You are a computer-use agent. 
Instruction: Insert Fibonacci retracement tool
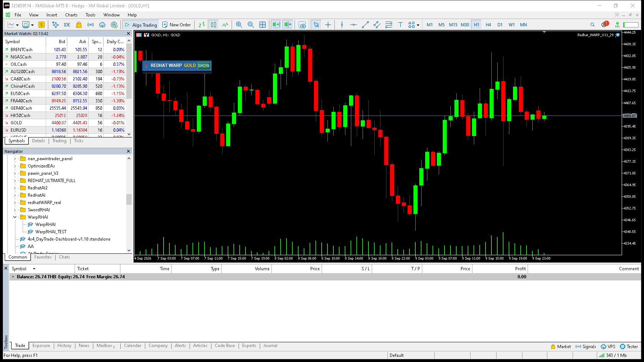point(389,25)
